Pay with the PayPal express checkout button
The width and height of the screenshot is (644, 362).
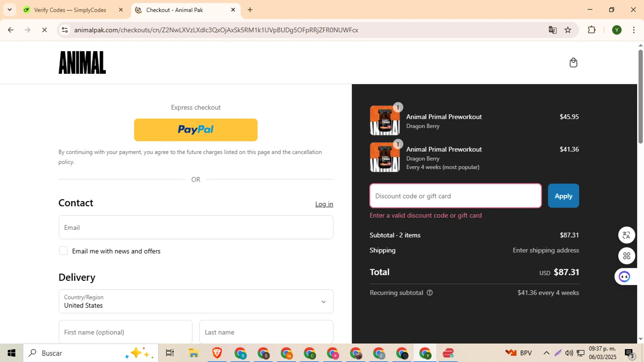(x=196, y=130)
